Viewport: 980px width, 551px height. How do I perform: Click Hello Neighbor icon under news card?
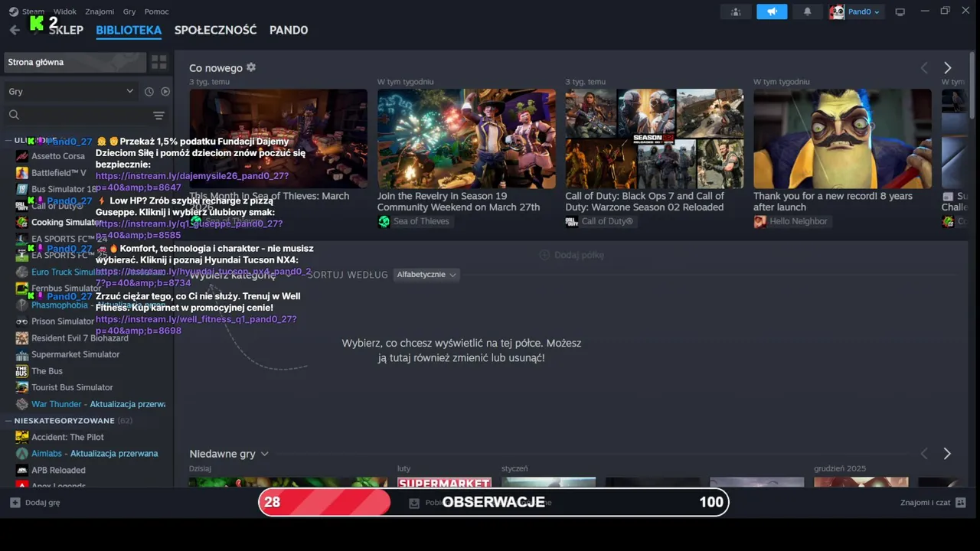(x=759, y=221)
